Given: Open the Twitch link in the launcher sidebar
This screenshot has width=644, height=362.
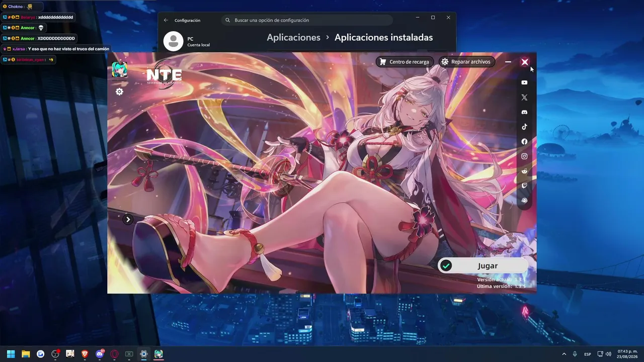Looking at the screenshot, I should click(524, 186).
